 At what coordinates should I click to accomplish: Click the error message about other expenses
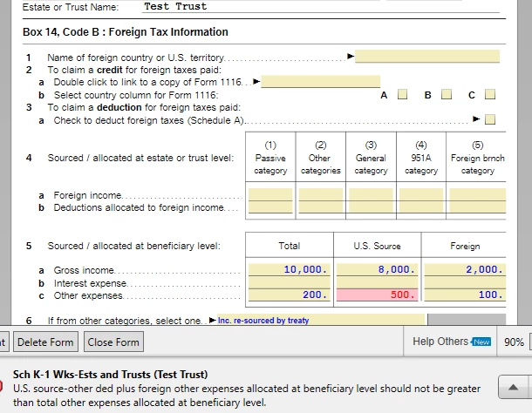(x=247, y=396)
